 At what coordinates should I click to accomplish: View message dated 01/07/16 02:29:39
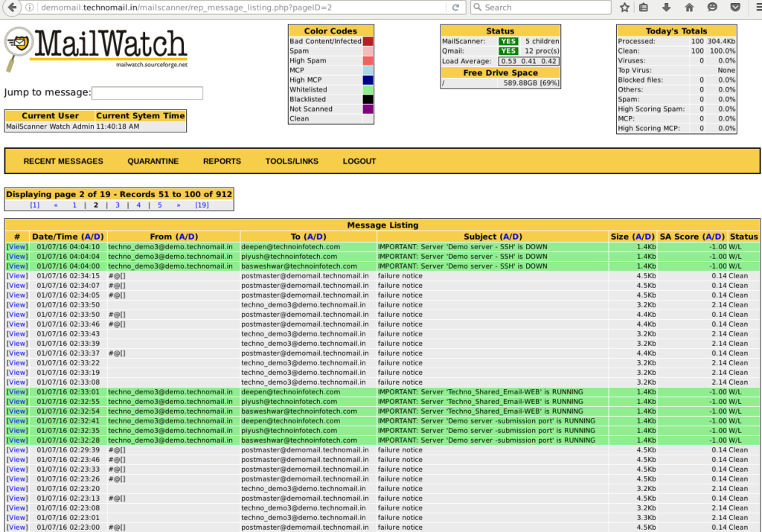[x=17, y=450]
